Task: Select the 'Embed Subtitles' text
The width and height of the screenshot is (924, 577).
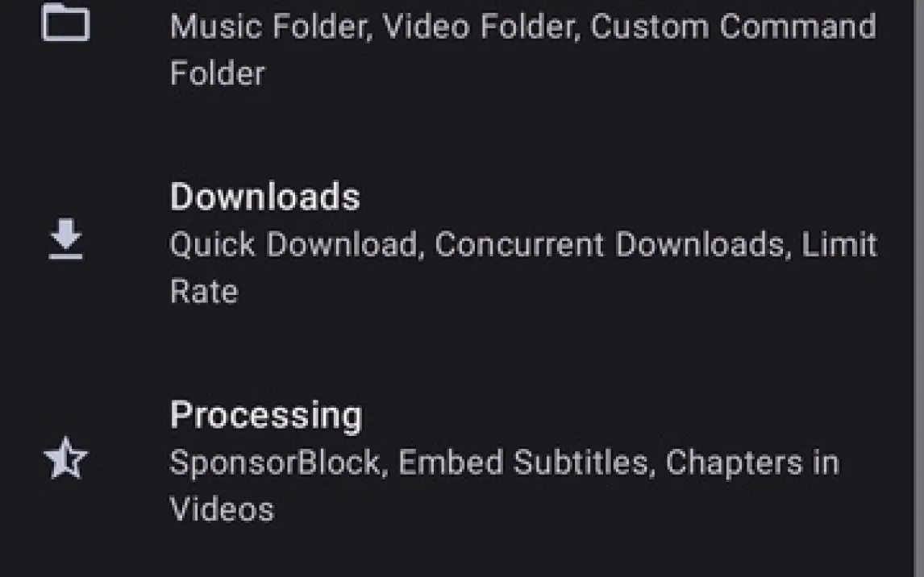Action: click(523, 463)
